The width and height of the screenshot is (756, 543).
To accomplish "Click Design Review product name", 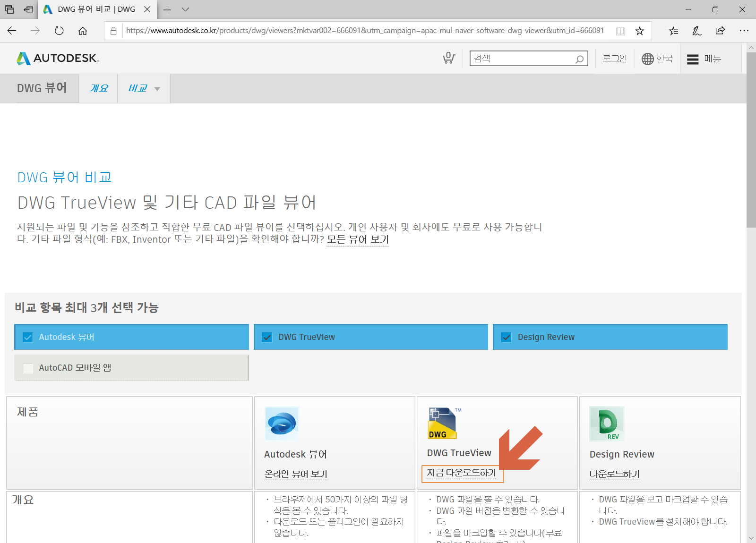I will click(622, 454).
